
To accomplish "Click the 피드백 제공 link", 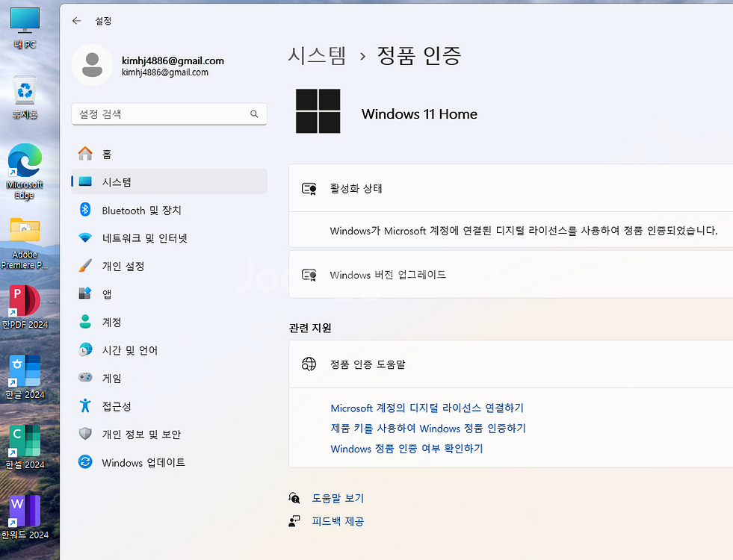I will (338, 521).
